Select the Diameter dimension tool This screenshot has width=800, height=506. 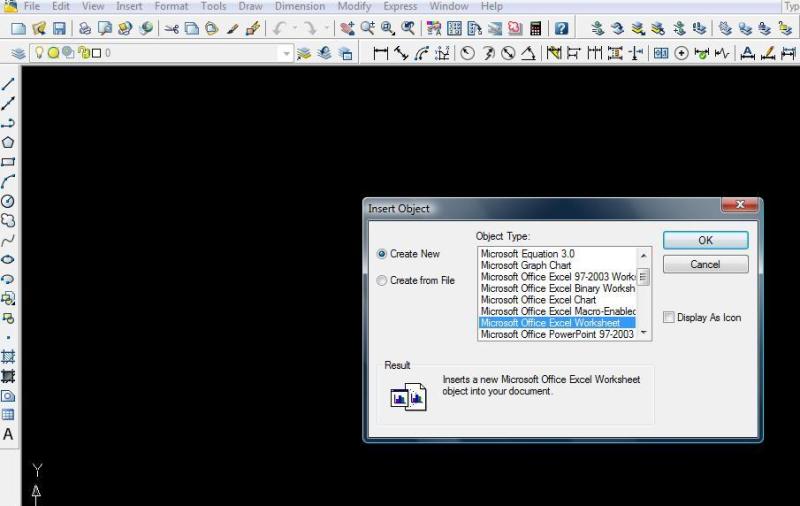[508, 53]
